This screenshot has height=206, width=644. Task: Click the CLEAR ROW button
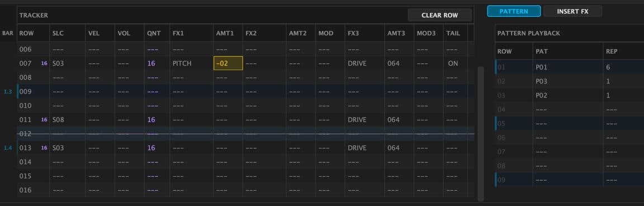click(439, 15)
